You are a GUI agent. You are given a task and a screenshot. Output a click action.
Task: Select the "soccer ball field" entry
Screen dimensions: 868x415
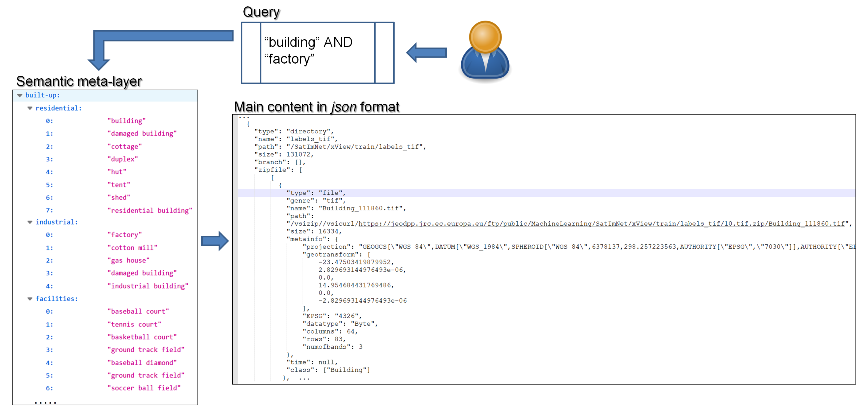(144, 388)
